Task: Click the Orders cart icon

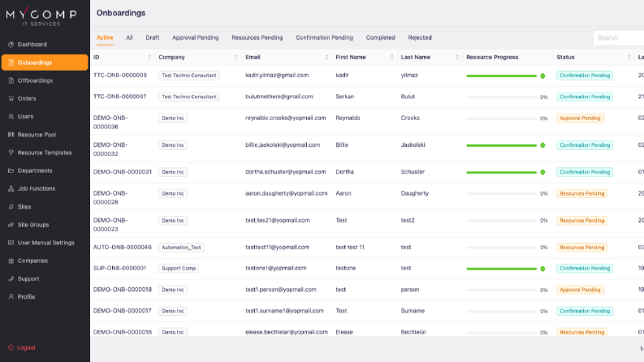Action: [11, 98]
